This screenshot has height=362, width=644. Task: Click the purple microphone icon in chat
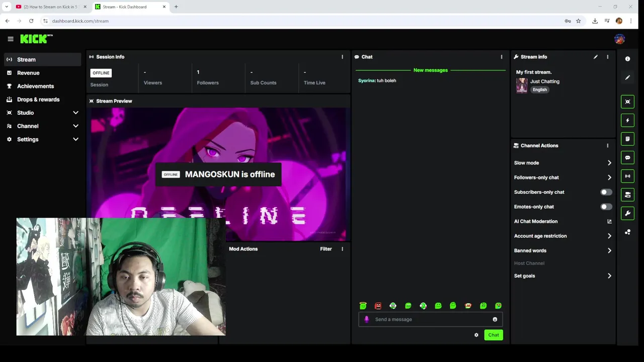click(366, 319)
